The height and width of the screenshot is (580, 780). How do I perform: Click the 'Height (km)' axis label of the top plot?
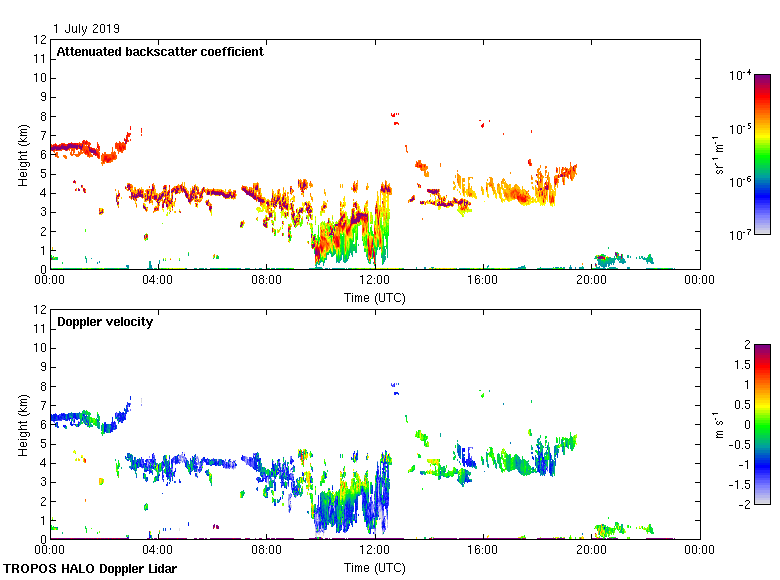[23, 154]
